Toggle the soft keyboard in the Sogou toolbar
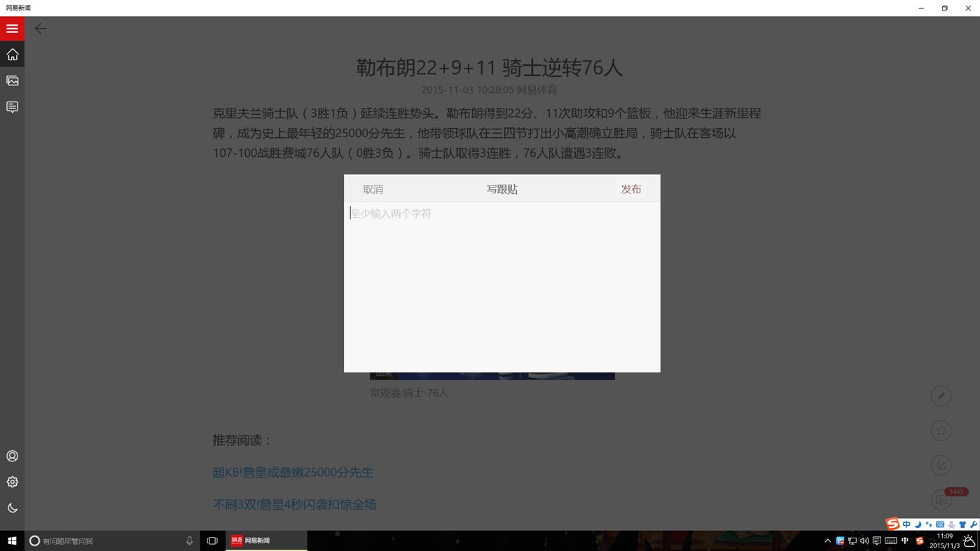980x551 pixels. 940,524
